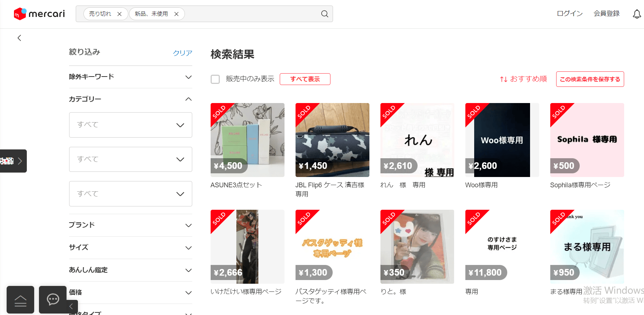Go back with the left arrow icon
This screenshot has width=644, height=315.
[x=19, y=38]
